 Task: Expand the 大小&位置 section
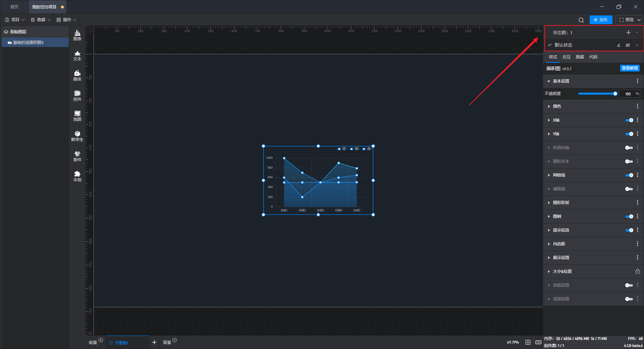coord(549,271)
